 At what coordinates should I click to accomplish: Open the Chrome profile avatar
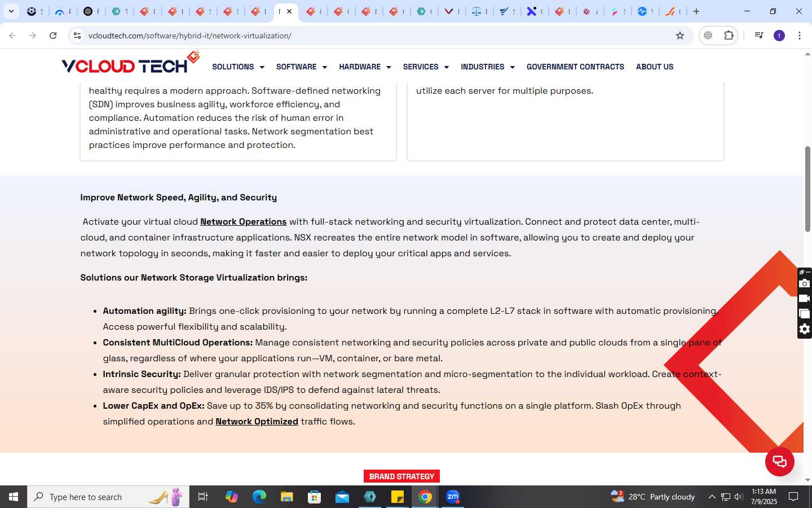[779, 36]
